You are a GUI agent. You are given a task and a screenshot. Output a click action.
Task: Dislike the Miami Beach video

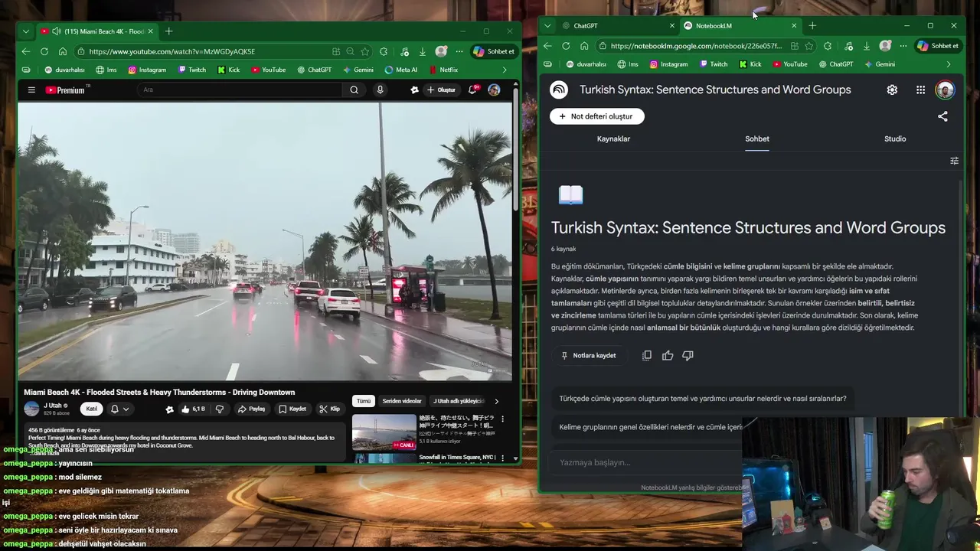(x=219, y=409)
